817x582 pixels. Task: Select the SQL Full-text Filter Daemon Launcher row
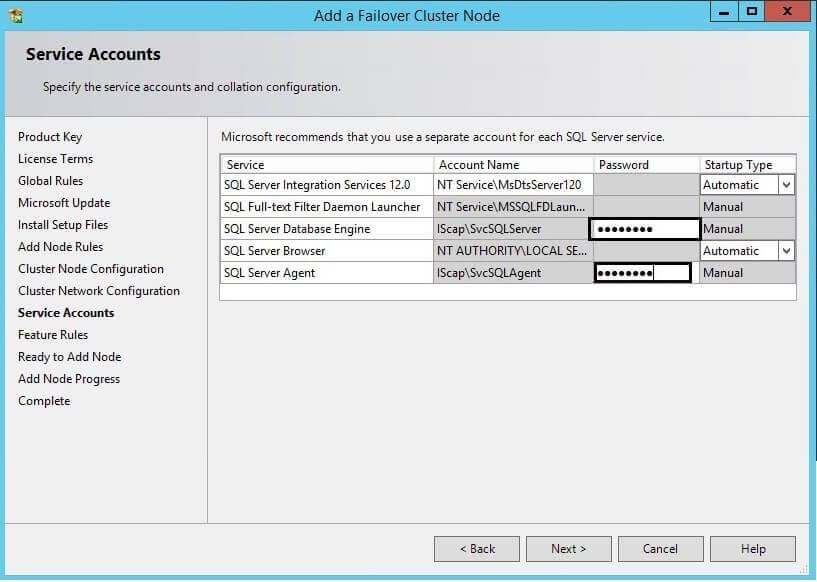coord(508,207)
